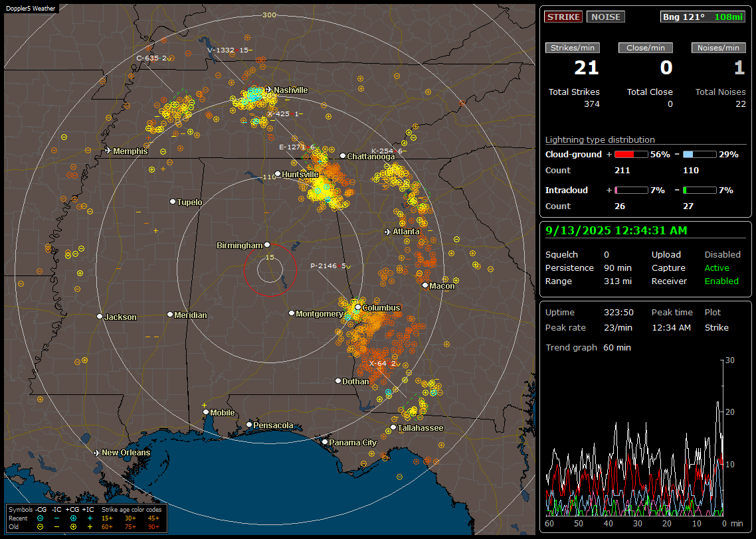The height and width of the screenshot is (539, 756).
Task: Click the Jackson city marker dot
Action: 100,317
